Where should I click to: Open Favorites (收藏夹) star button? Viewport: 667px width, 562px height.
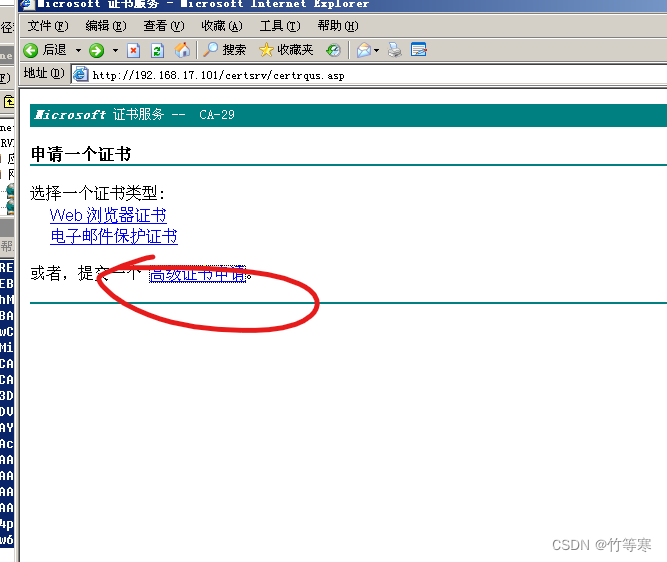tap(286, 50)
